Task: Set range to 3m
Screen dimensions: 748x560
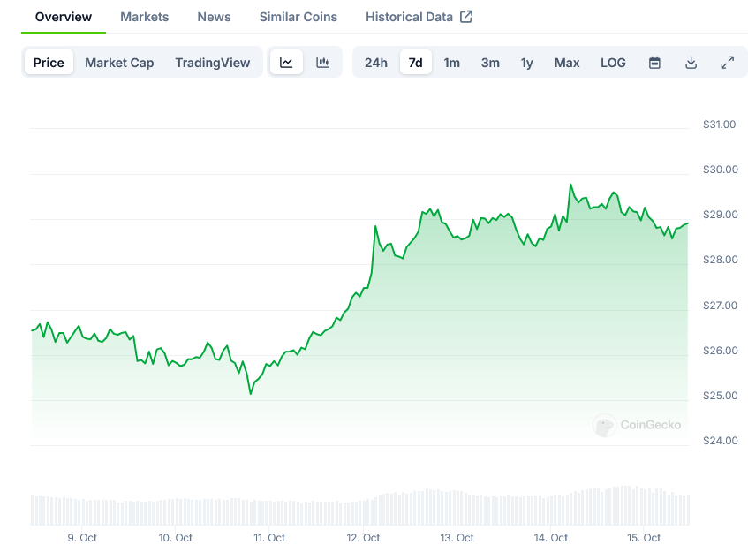Action: [490, 63]
